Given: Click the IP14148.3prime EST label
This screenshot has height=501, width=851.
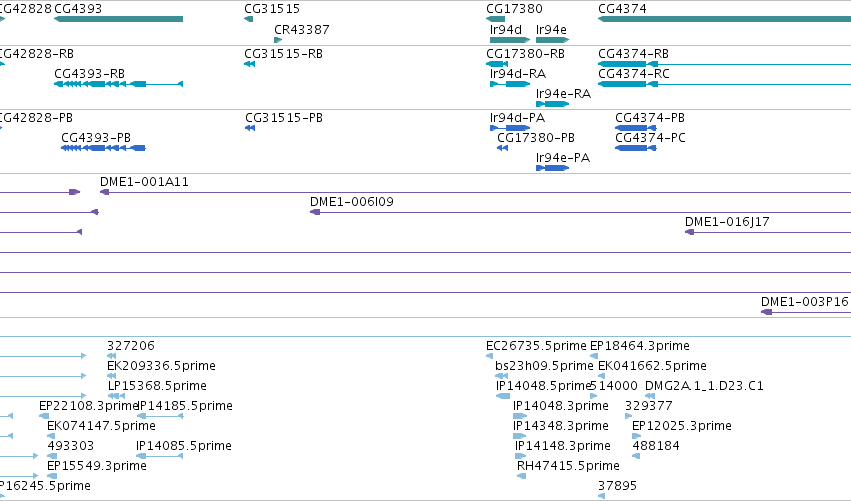Looking at the screenshot, I should coord(563,446).
